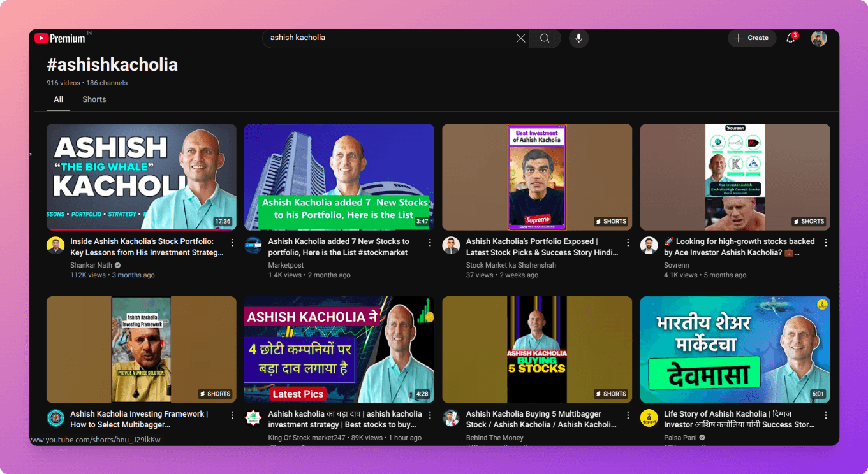Open Stock Market ka Shahenshah channel avatar

tap(451, 246)
